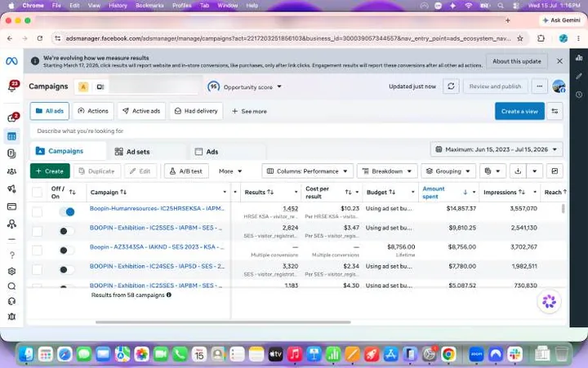This screenshot has height=368, width=588.
Task: Open Campaigns table icon in left sidebar
Action: (x=11, y=136)
